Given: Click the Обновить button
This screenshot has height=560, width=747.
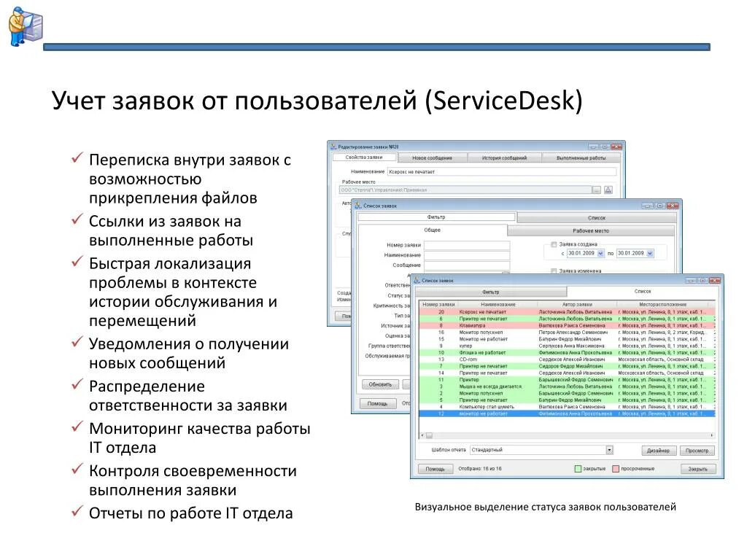Looking at the screenshot, I should click(x=380, y=384).
